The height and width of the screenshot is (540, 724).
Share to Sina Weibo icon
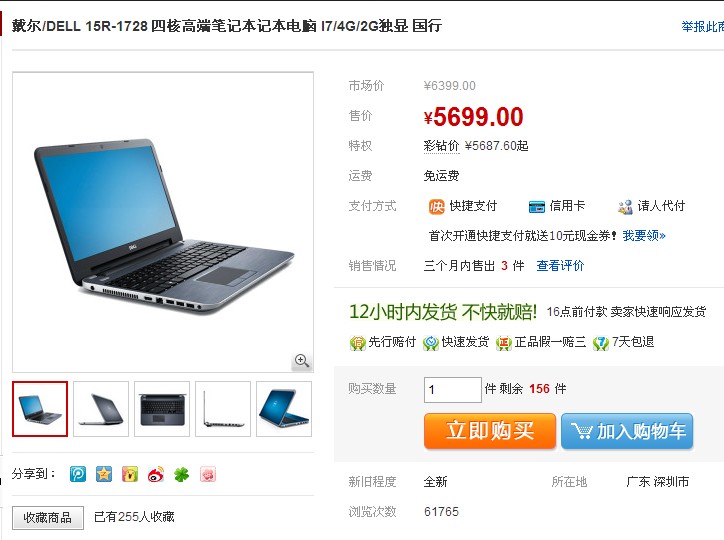(156, 474)
